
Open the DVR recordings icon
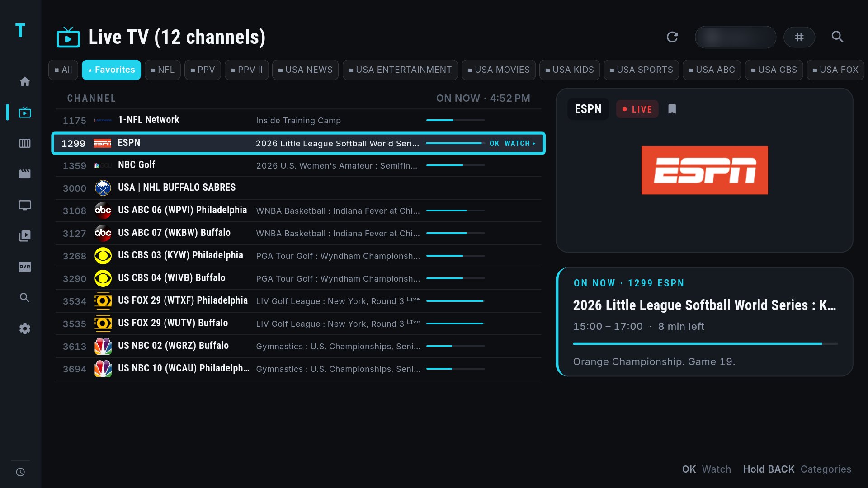pos(25,267)
